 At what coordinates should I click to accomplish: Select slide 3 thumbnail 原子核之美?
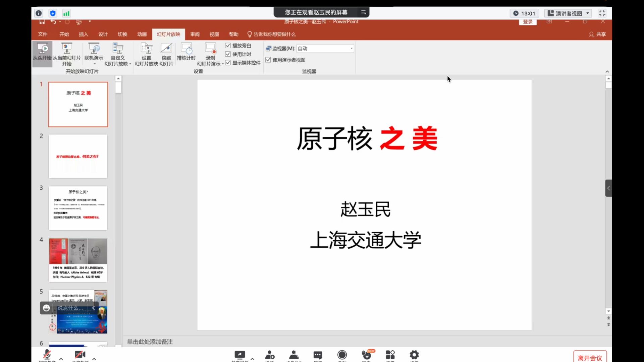pos(78,208)
